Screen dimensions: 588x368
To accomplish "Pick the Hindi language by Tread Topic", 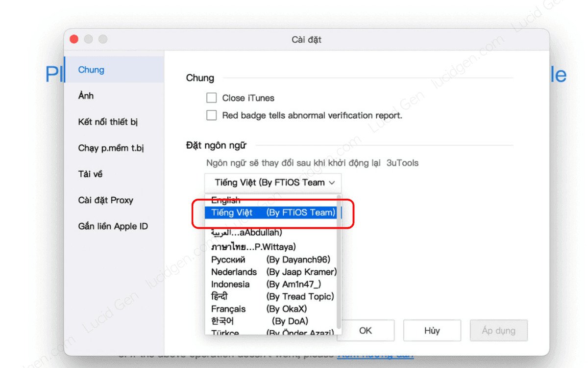I will point(271,296).
